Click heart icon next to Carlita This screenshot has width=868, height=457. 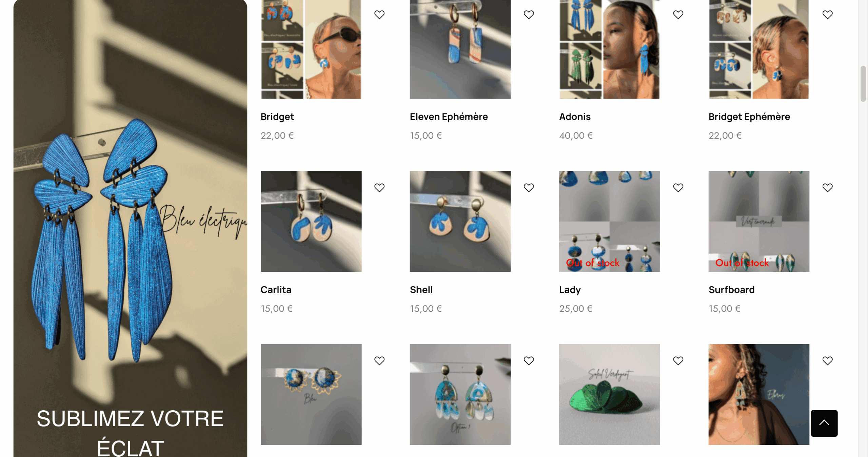(379, 188)
